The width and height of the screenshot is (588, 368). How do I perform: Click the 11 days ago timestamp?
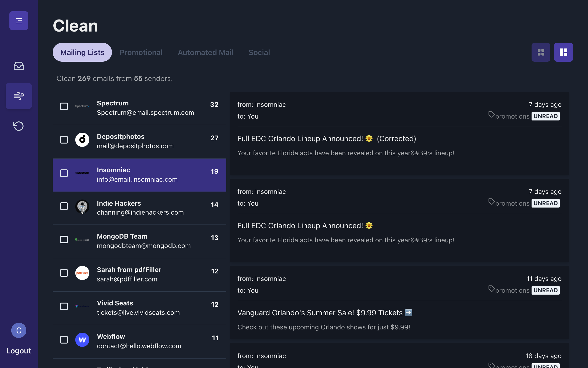coord(544,279)
